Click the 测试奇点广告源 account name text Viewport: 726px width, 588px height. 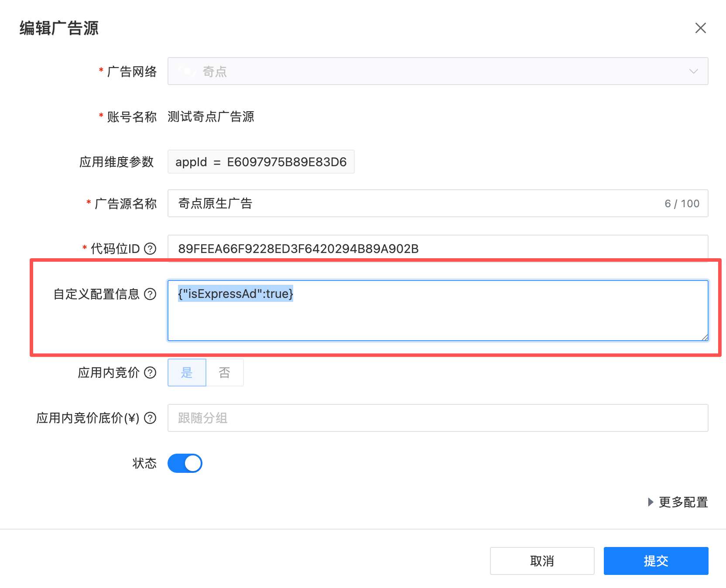pyautogui.click(x=211, y=117)
